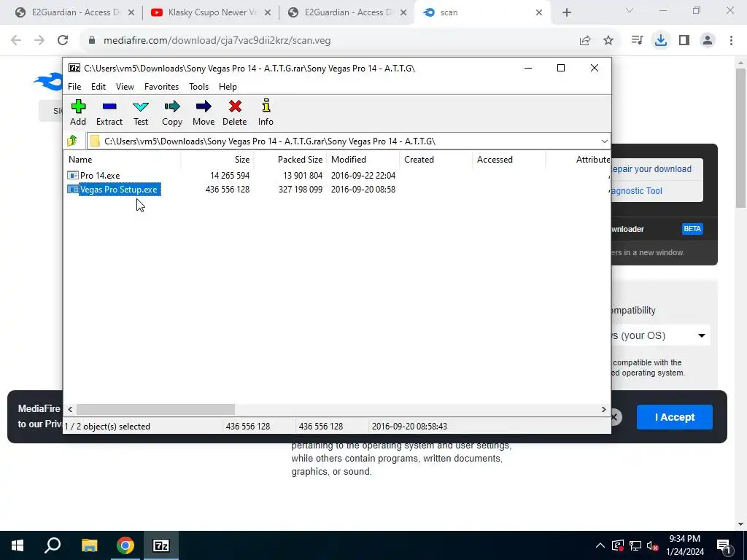Click the Chrome address bar URL
This screenshot has height=560, width=747.
coord(217,41)
